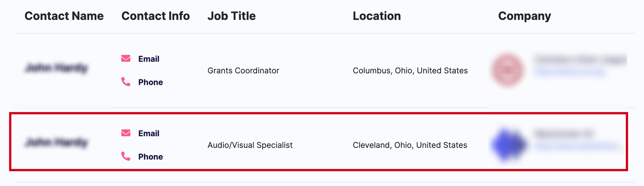Click the envelope icon in the Audio/Visual Specialist row
The image size is (644, 186).
click(x=126, y=133)
